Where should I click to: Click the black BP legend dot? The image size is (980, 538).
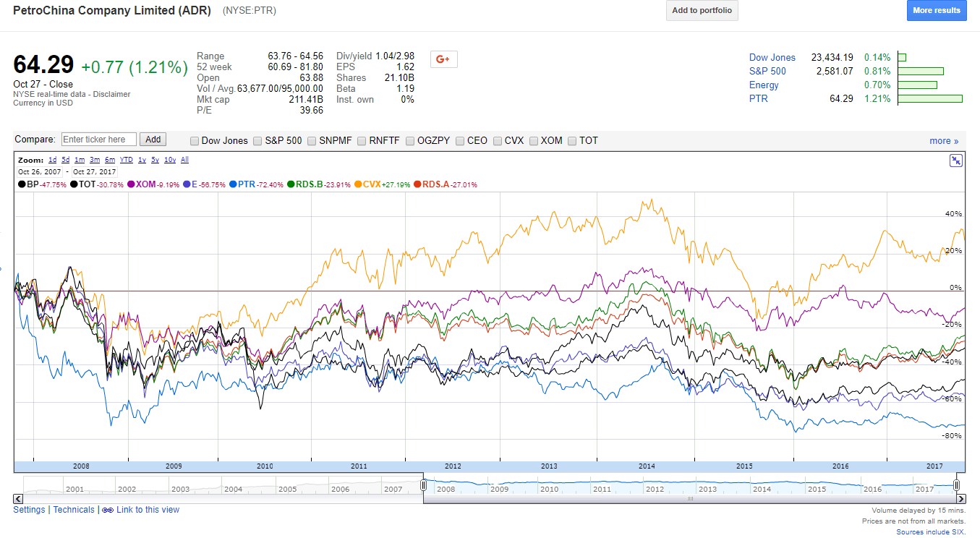coord(22,184)
